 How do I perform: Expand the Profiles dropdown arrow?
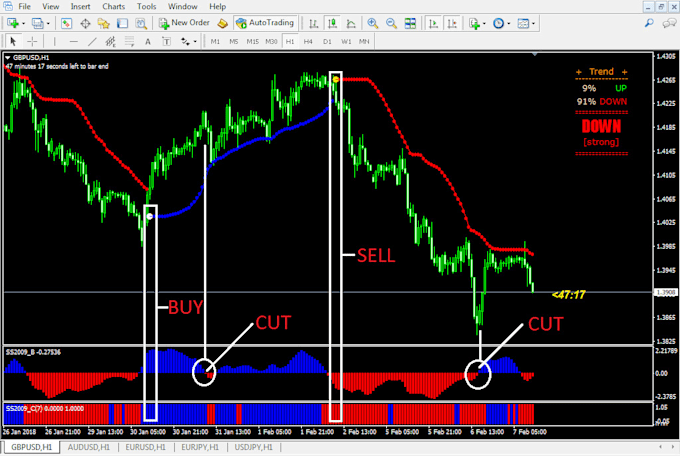click(x=48, y=23)
